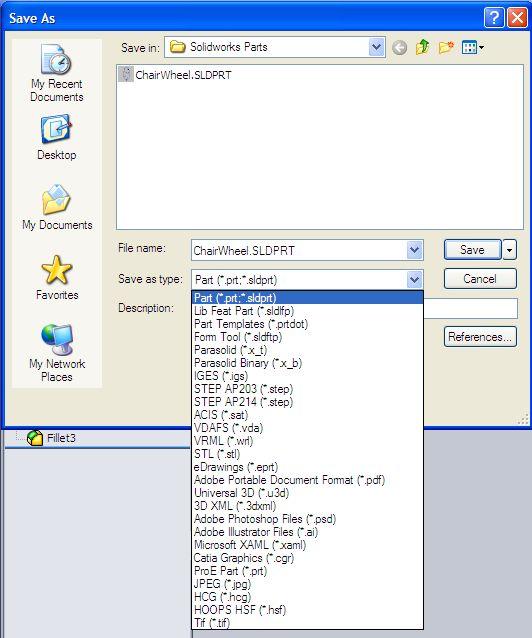Pick Parasolid Binary (*.x_b) format
532x638 pixels.
pos(307,363)
